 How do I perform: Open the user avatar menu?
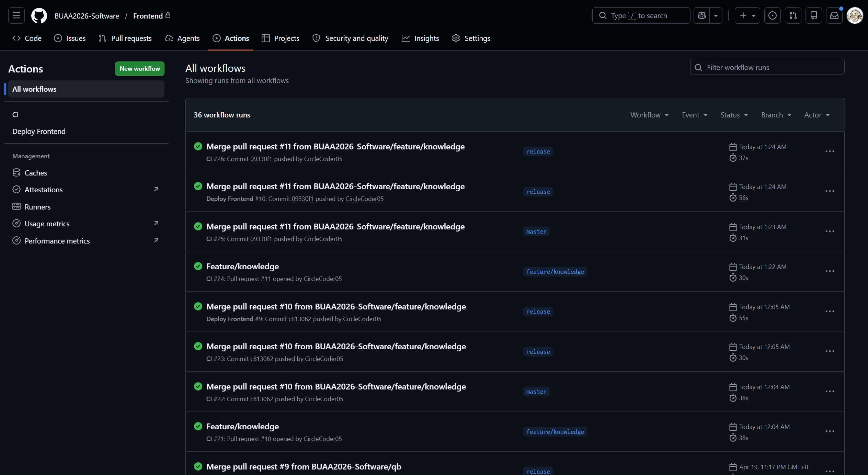coord(855,15)
